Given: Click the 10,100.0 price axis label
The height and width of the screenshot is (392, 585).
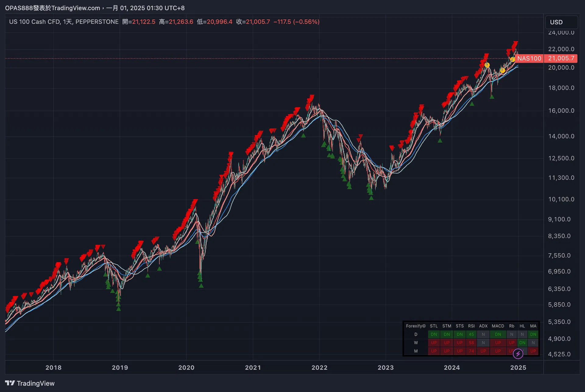Looking at the screenshot, I should coord(561,199).
